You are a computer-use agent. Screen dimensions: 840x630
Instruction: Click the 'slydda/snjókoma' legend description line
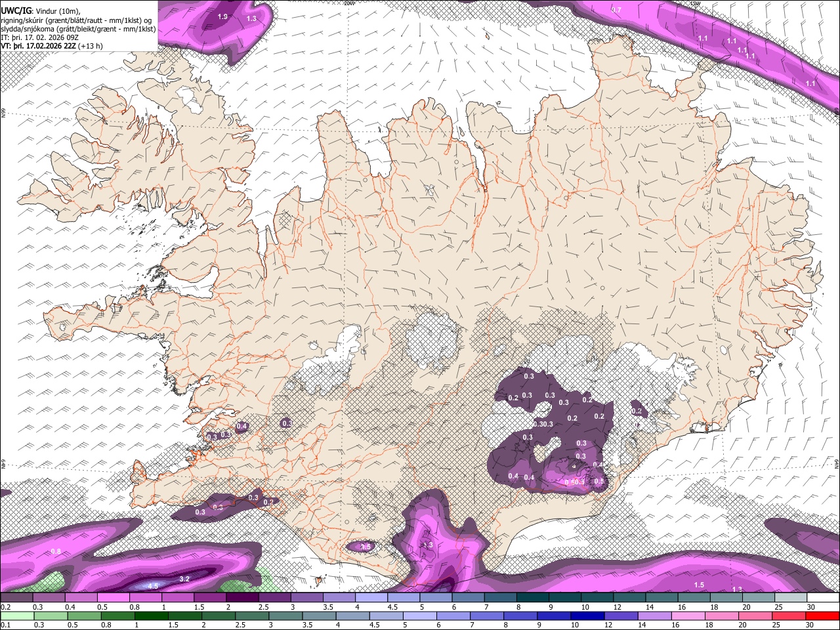click(79, 29)
